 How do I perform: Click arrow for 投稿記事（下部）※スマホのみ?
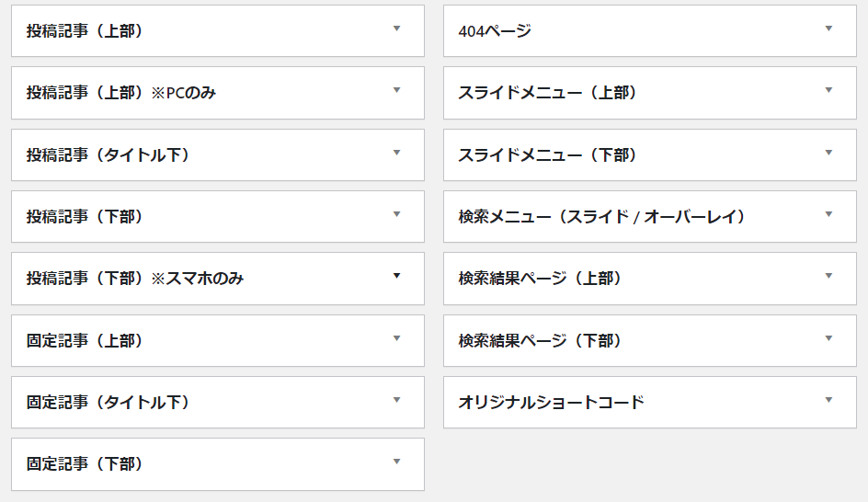[x=396, y=275]
